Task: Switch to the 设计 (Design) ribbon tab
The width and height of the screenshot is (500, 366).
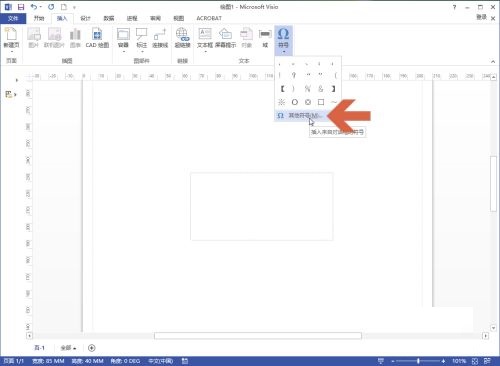Action: (x=85, y=18)
